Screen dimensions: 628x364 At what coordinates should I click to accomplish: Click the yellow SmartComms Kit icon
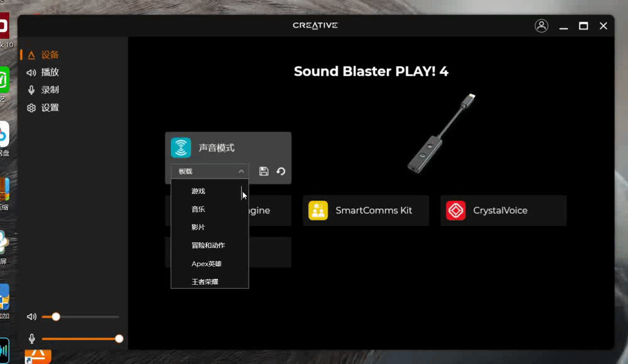click(318, 211)
